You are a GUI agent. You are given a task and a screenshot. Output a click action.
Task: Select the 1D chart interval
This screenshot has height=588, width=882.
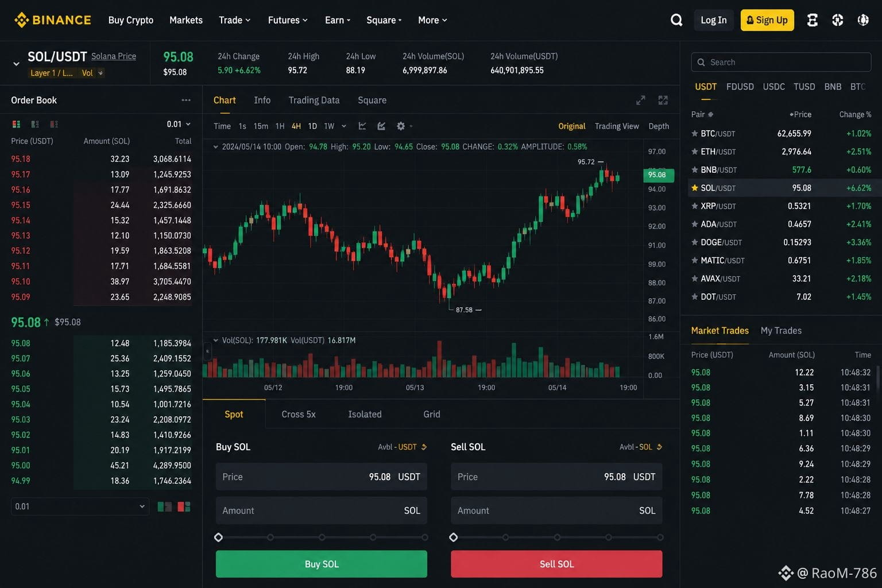click(x=312, y=126)
